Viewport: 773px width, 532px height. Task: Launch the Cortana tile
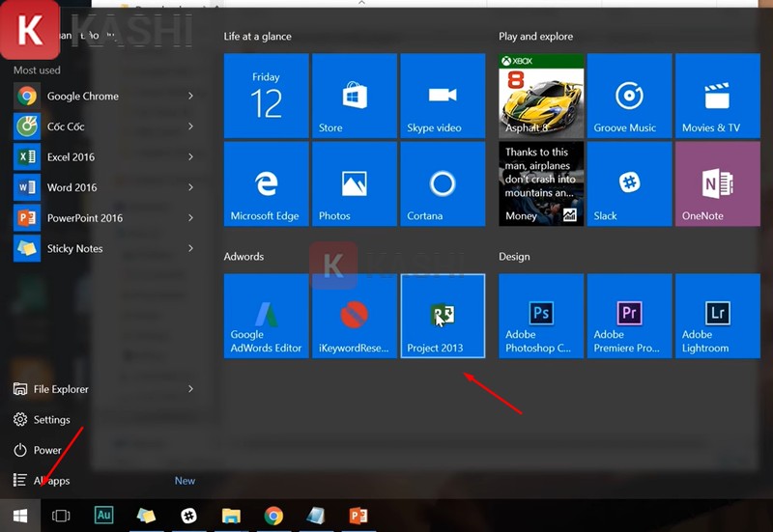coord(443,184)
